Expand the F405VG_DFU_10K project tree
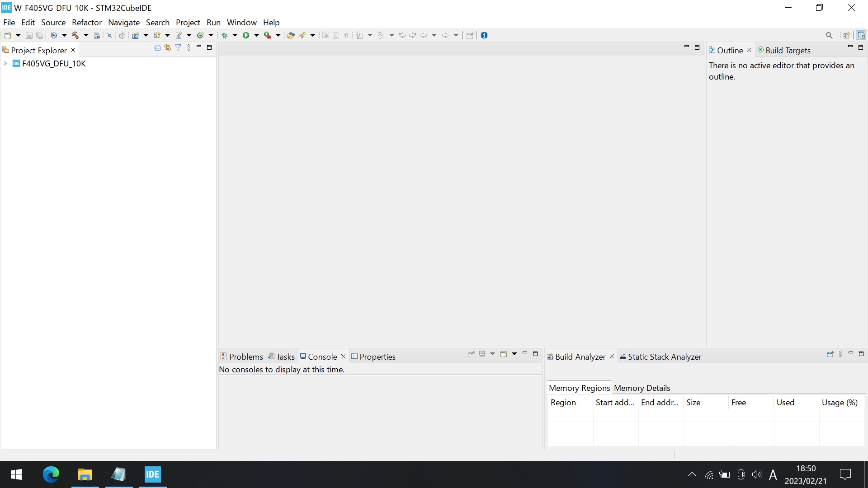The height and width of the screenshot is (488, 868). click(x=5, y=64)
